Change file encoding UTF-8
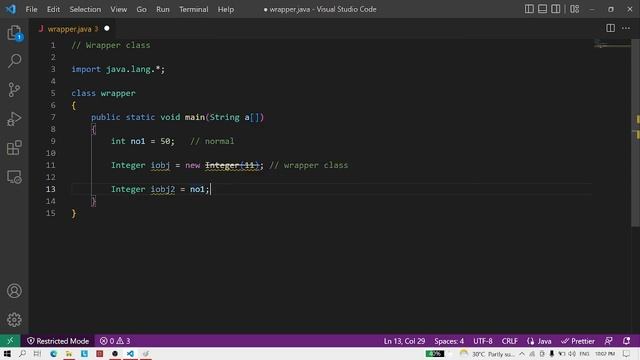Viewport: 640px width, 360px height. coord(483,341)
